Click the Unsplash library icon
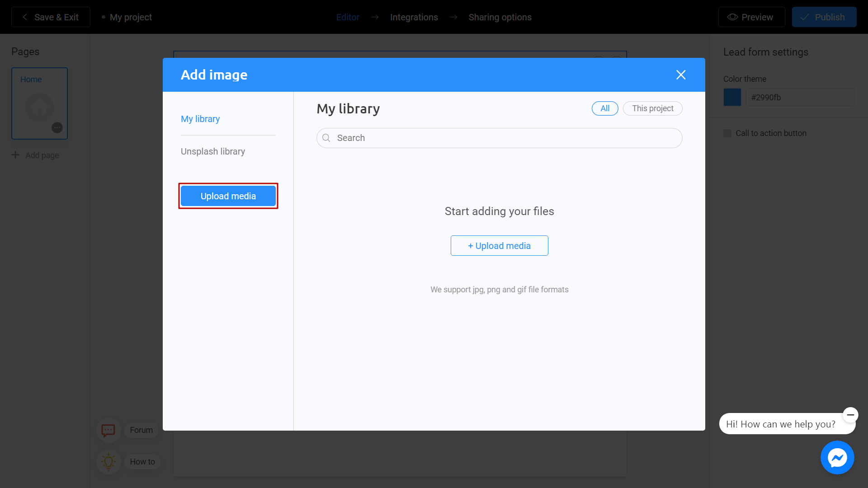 [x=213, y=151]
